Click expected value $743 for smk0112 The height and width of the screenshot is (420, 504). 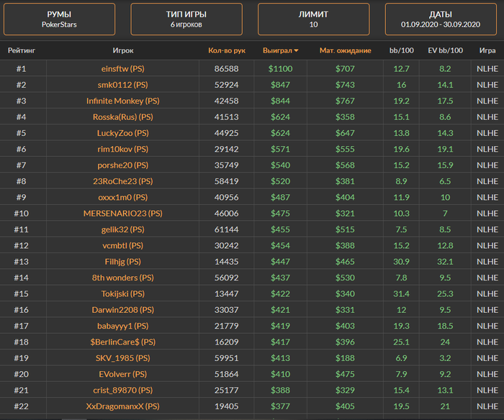pos(345,85)
